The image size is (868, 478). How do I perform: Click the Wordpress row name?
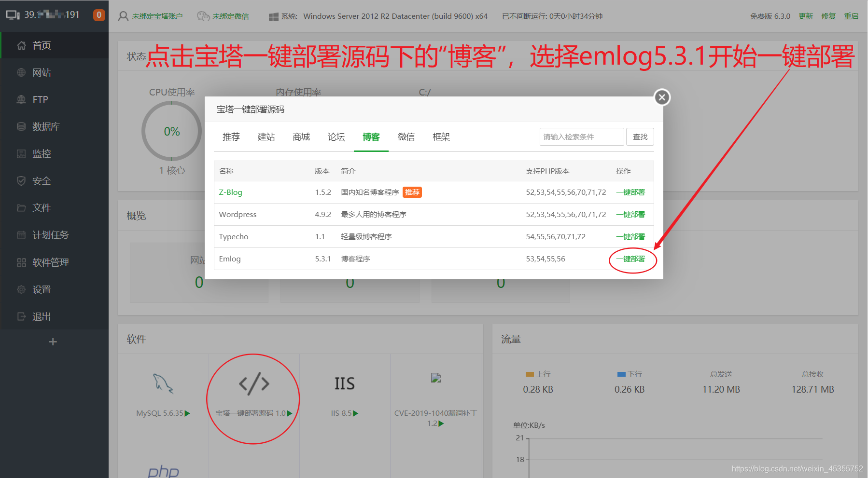(238, 214)
